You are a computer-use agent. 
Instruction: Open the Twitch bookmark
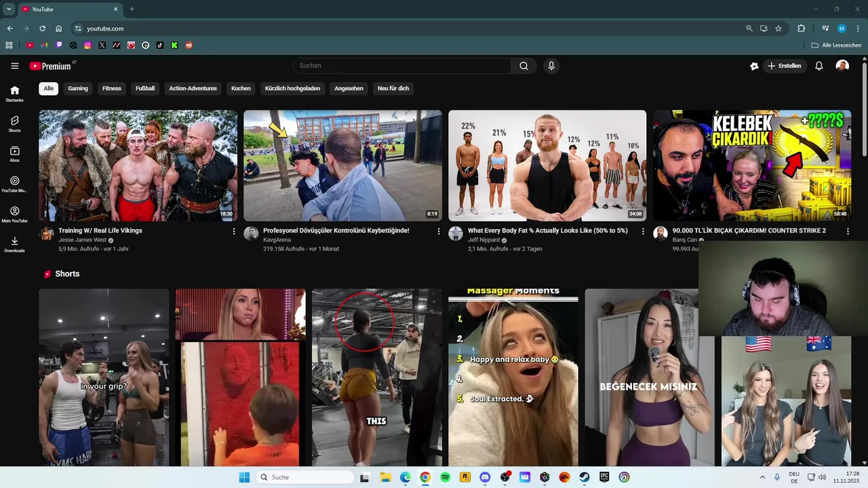pyautogui.click(x=59, y=45)
